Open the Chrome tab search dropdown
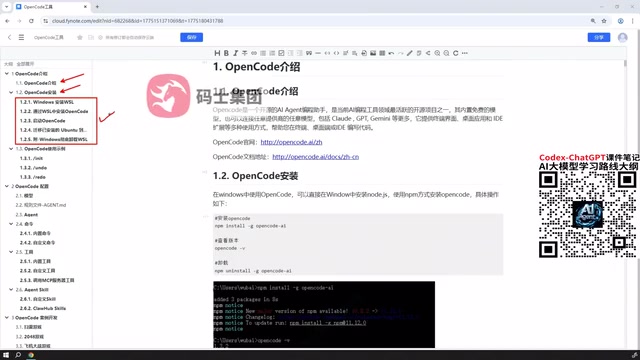The image size is (640, 360). [x=6, y=7]
